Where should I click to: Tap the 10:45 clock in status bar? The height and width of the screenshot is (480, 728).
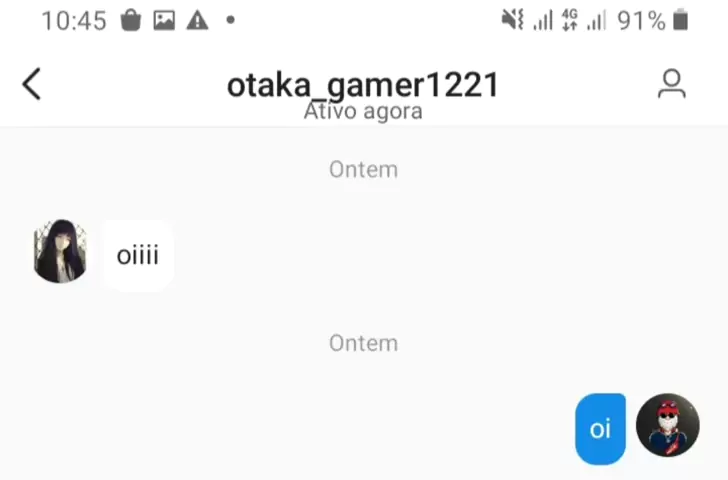[x=74, y=21]
